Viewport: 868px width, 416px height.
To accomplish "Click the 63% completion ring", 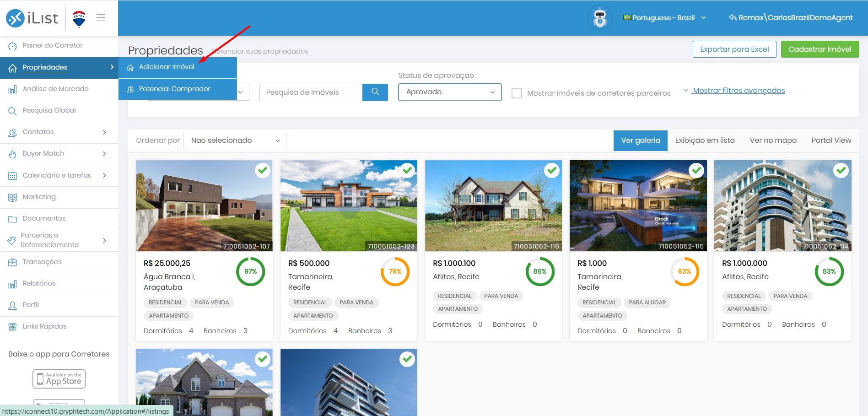I will coord(685,271).
